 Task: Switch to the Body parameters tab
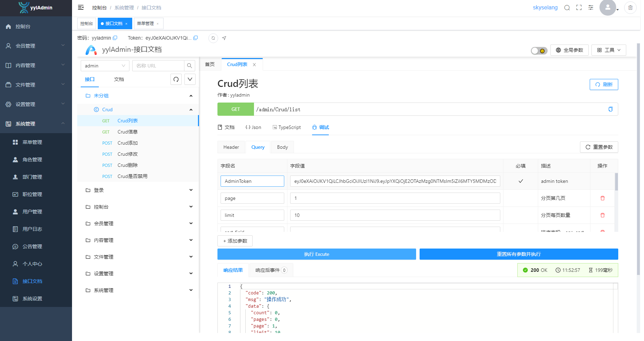point(282,147)
